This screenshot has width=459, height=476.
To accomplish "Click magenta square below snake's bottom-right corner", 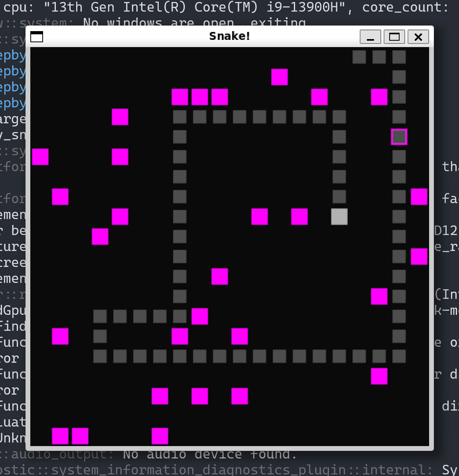I will 379,376.
